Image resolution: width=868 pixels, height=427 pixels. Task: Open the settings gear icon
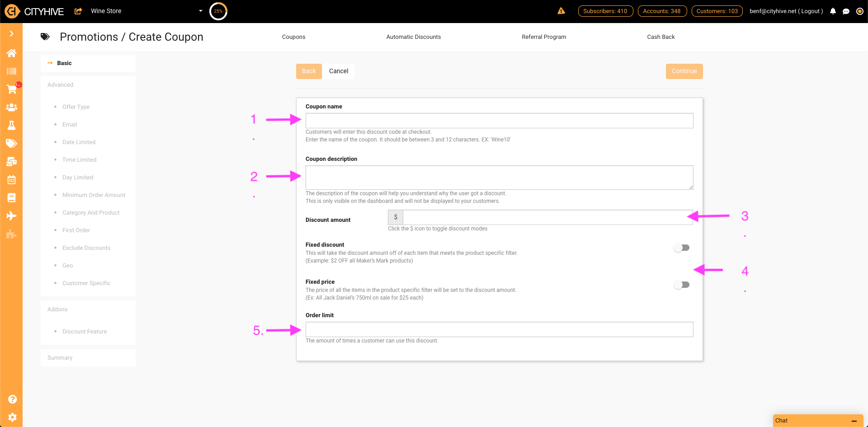(13, 417)
